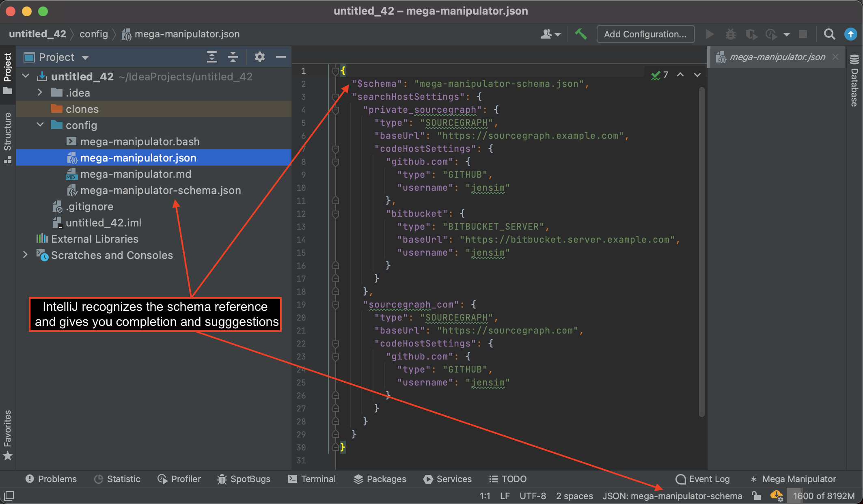The image size is (863, 504).
Task: Open the Problems tool window
Action: click(51, 479)
